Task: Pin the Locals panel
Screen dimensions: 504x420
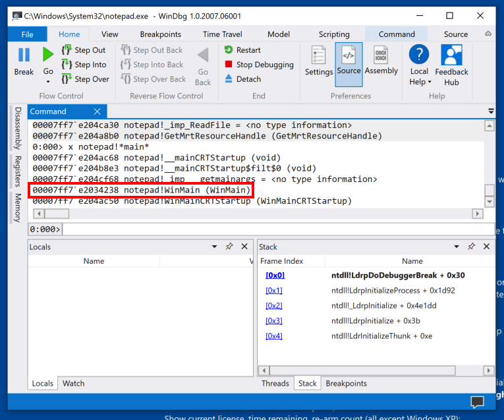Action: 229,247
